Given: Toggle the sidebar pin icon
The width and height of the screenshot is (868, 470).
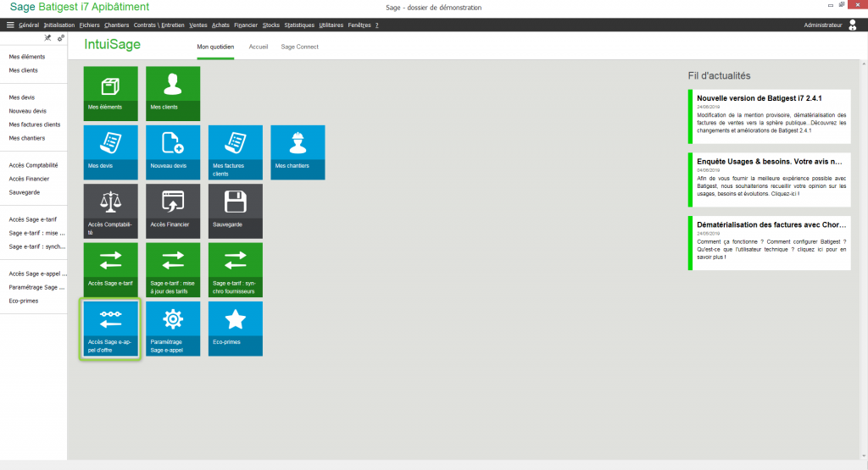Looking at the screenshot, I should coord(48,38).
